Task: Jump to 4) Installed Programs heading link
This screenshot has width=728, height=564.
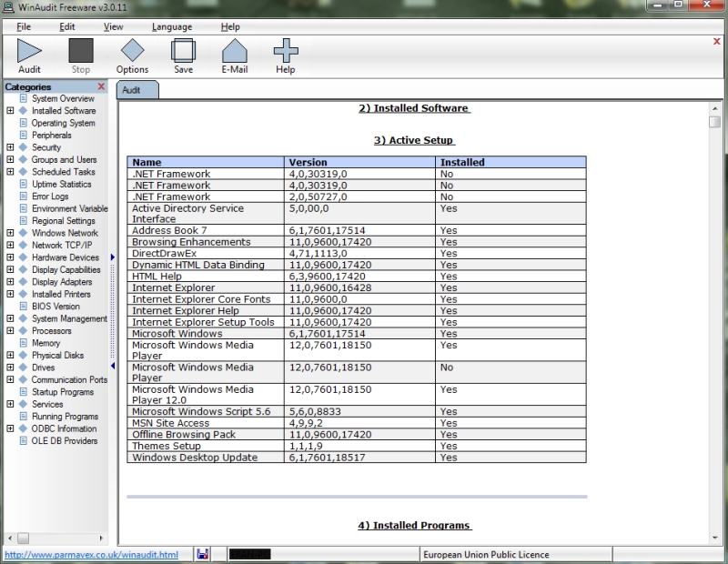Action: (x=414, y=526)
